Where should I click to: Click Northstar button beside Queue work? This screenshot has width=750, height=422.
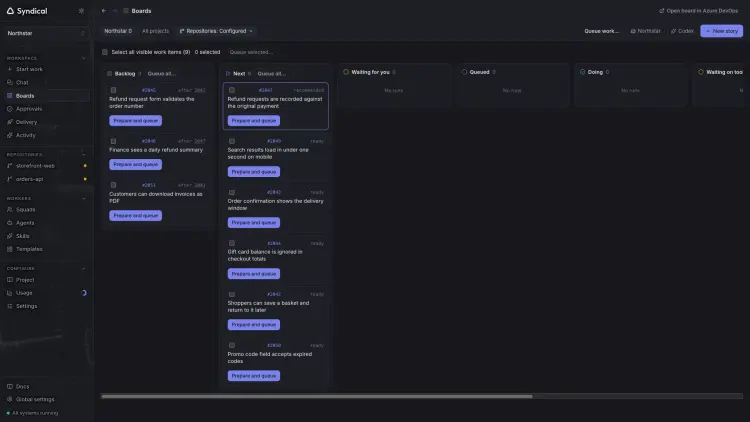645,31
